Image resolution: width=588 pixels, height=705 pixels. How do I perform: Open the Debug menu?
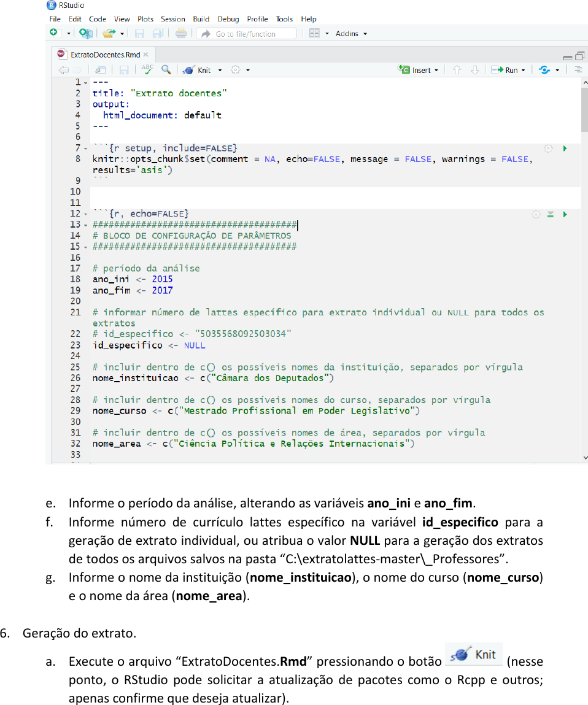(228, 19)
